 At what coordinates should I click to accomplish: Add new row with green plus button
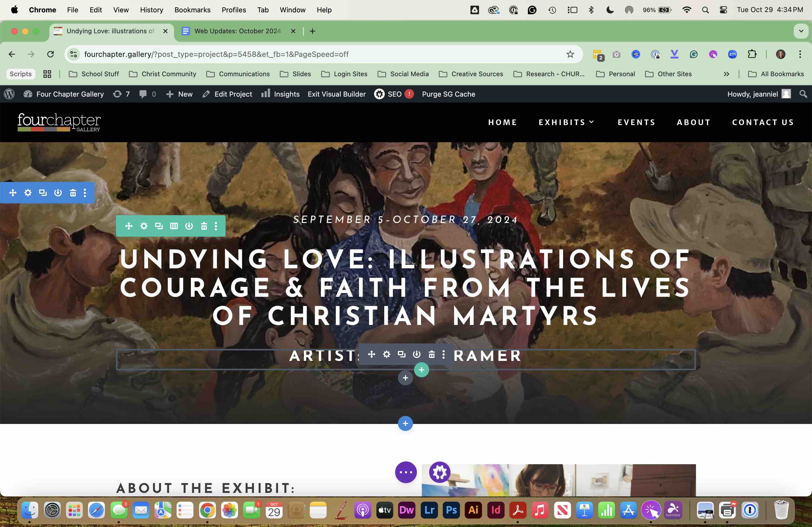422,369
